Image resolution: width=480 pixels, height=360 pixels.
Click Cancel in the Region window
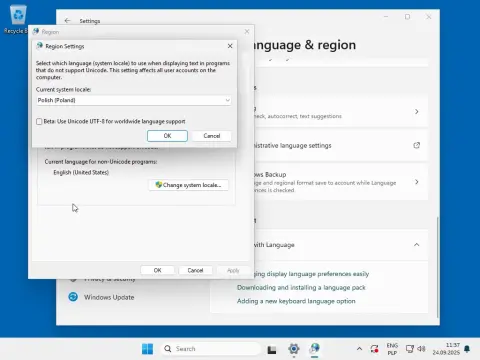click(x=195, y=270)
